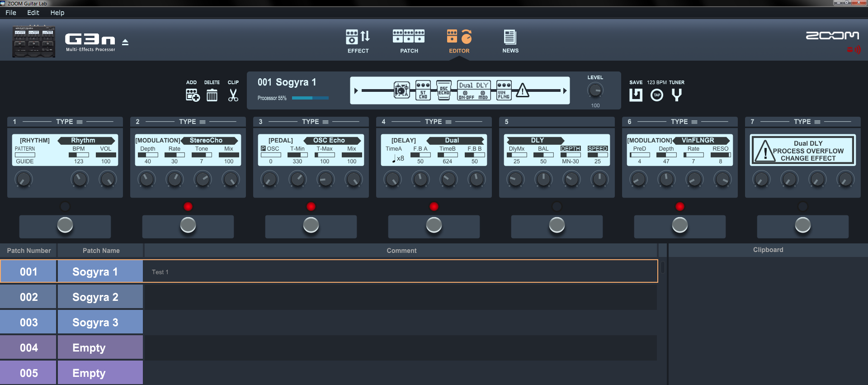The height and width of the screenshot is (385, 868).
Task: Open the NEWS page
Action: (510, 41)
